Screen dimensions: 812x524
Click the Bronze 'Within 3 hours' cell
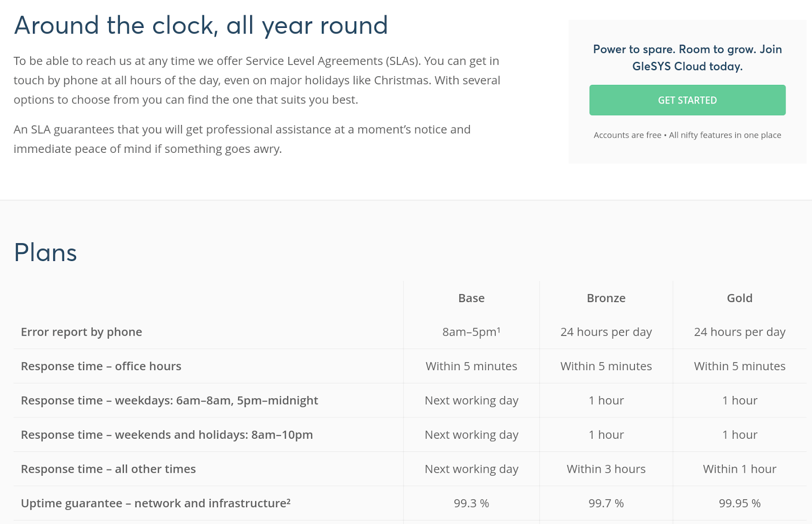(606, 469)
